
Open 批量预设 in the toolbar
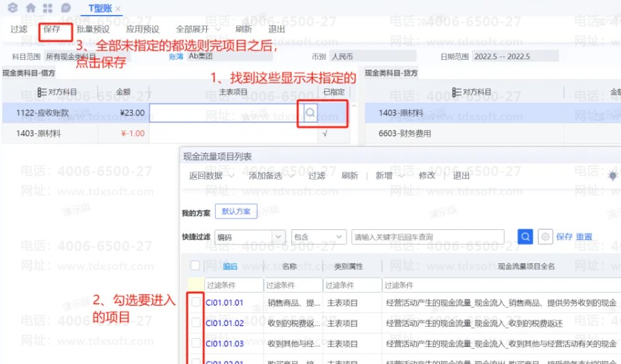[x=93, y=29]
